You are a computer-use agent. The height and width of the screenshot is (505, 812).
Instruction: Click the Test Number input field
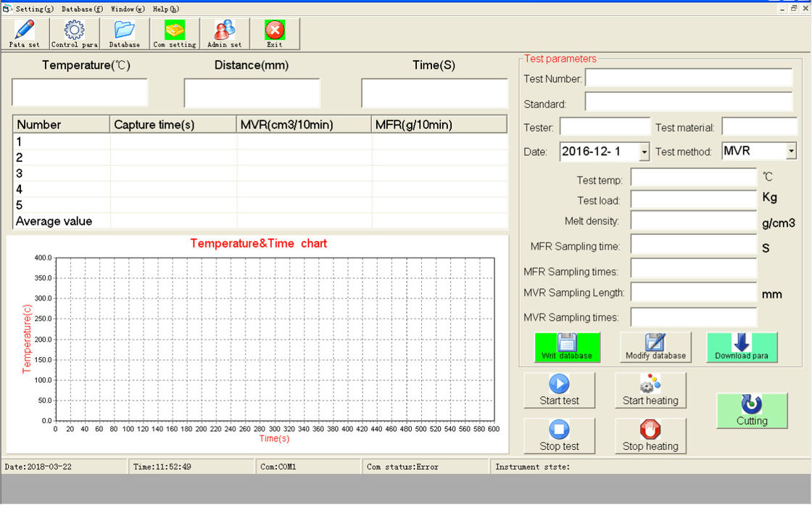tap(688, 78)
